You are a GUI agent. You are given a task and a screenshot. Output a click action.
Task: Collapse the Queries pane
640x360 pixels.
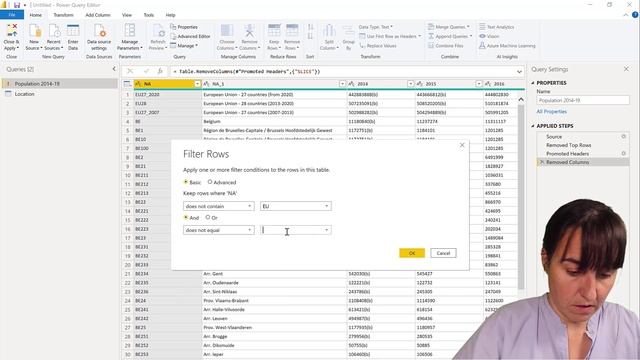coord(114,69)
